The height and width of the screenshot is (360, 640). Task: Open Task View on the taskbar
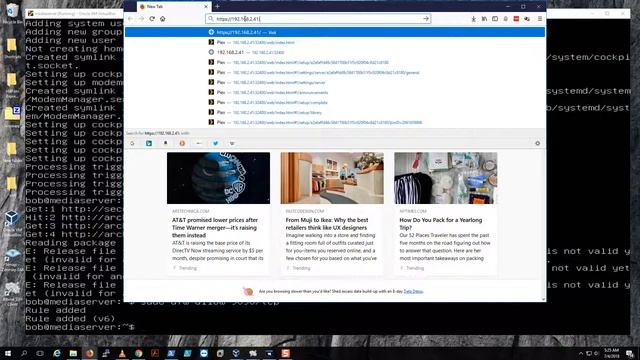pyautogui.click(x=40, y=353)
